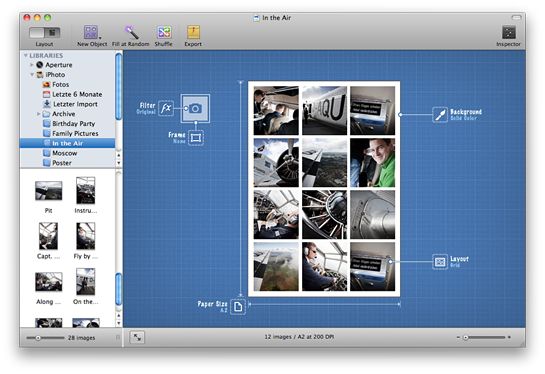The image size is (545, 374).
Task: Click the zoom in plus button
Action: coord(509,337)
